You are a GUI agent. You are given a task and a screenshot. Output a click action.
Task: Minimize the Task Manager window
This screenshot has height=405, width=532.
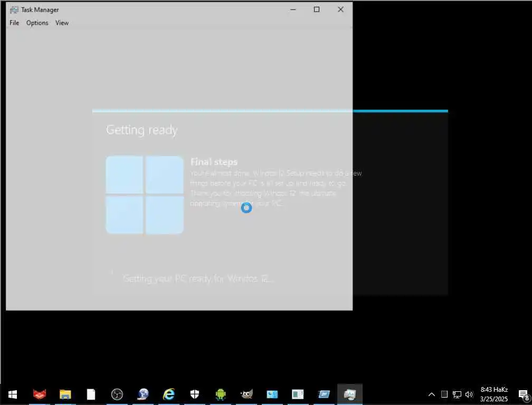pyautogui.click(x=293, y=9)
